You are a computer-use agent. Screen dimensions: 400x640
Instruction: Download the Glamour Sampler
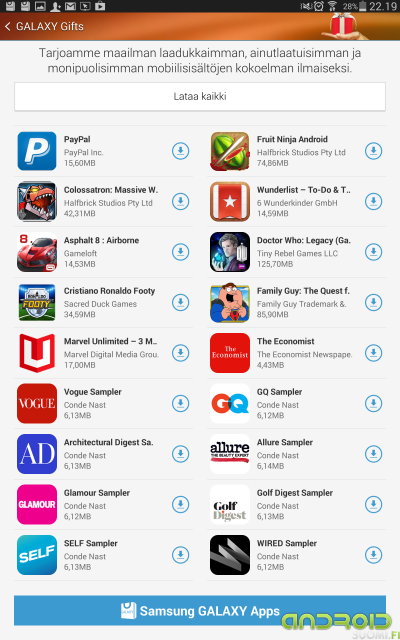click(x=180, y=504)
